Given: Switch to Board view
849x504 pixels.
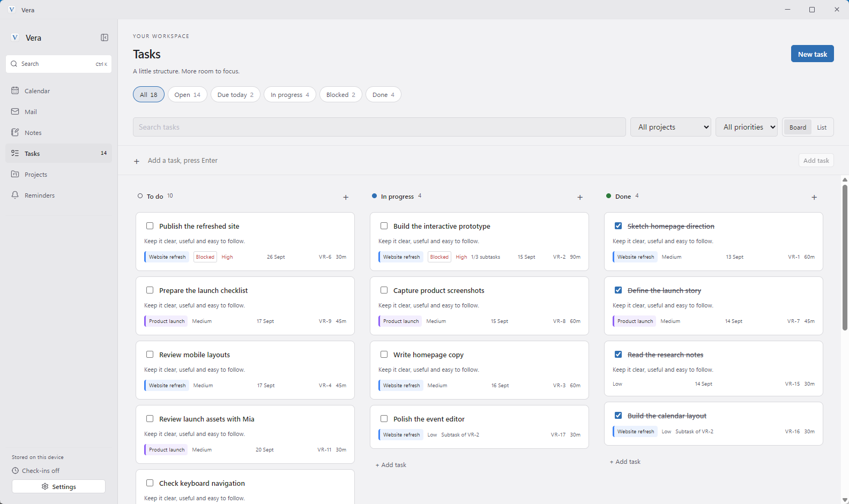Looking at the screenshot, I should pos(798,127).
